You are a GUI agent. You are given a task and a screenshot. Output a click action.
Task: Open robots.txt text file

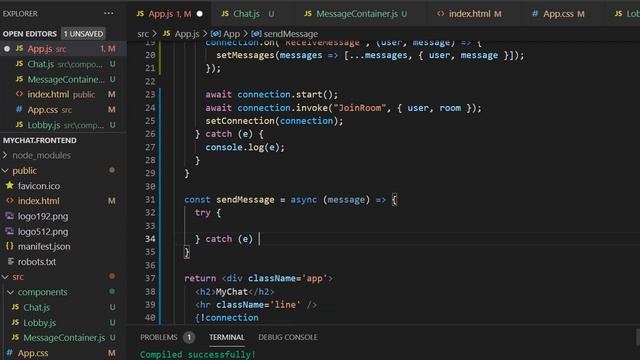(x=63, y=262)
